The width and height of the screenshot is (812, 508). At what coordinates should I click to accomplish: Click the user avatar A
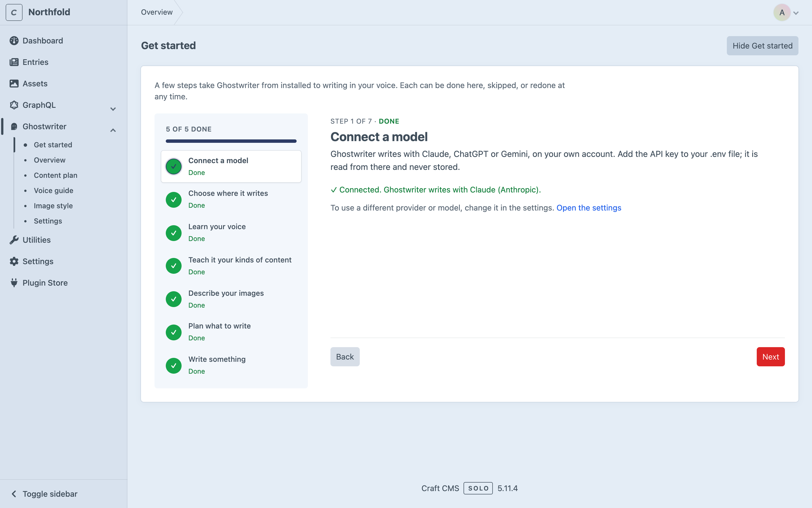coord(782,12)
